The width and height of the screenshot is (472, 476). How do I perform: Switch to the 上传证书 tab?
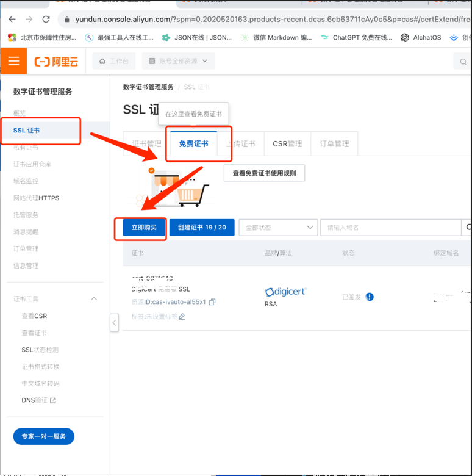click(x=240, y=143)
